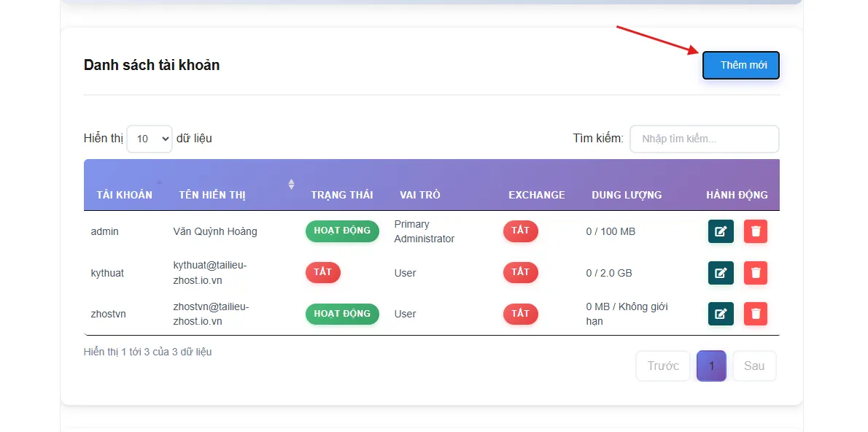Image resolution: width=868 pixels, height=432 pixels.
Task: Click display name Văn Quỳnh Hoàng
Action: pos(215,231)
